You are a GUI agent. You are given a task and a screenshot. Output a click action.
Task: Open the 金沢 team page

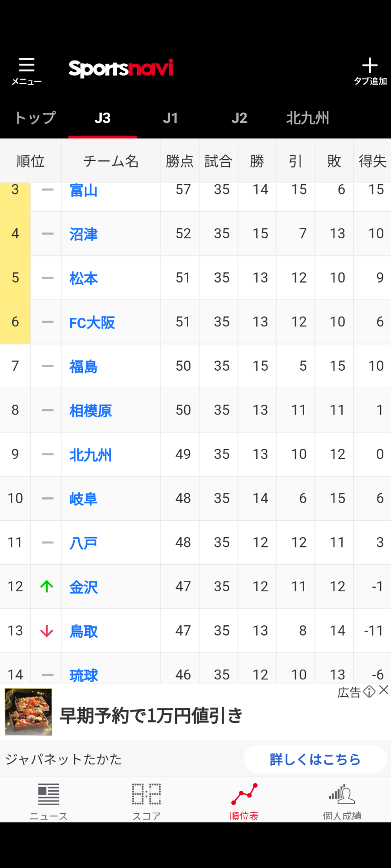pos(84,587)
